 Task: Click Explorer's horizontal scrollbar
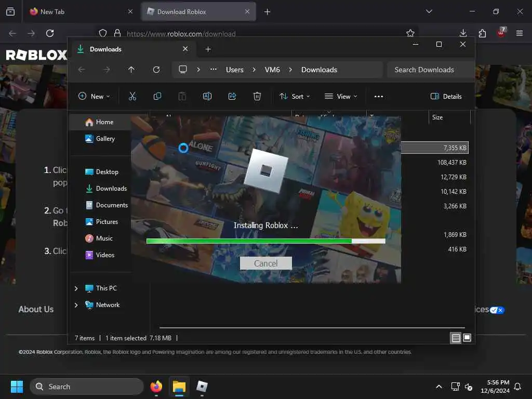(x=312, y=328)
